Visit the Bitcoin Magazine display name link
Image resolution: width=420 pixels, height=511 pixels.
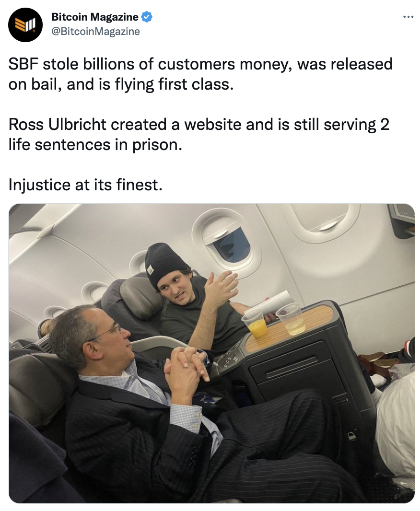95,17
